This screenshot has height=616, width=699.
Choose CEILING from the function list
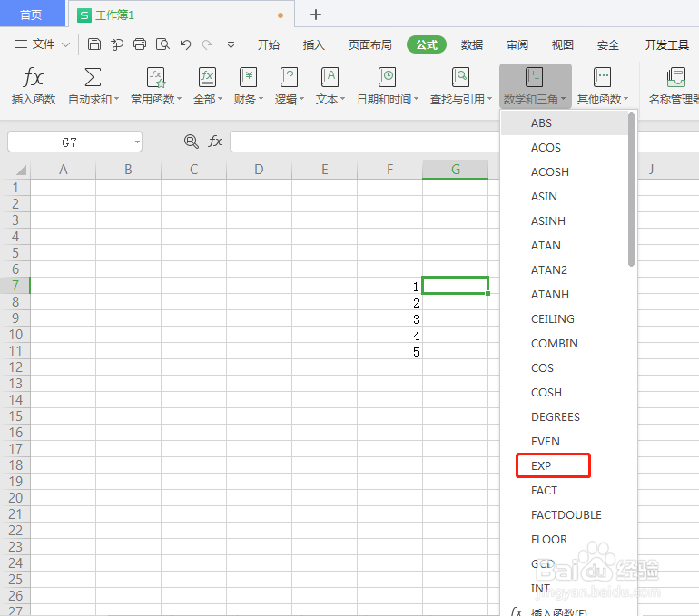tap(565, 319)
